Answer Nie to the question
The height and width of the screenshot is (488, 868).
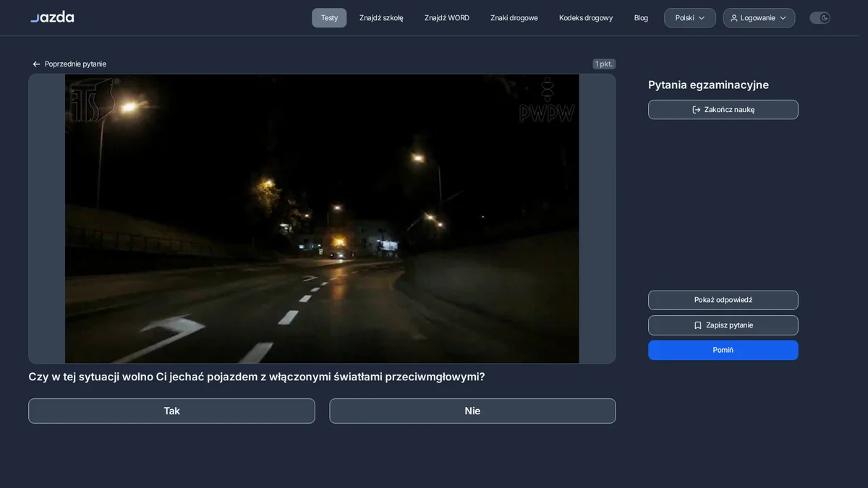pyautogui.click(x=472, y=411)
